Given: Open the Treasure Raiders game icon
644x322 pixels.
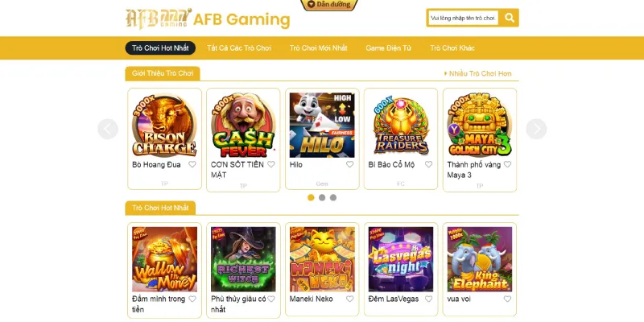Looking at the screenshot, I should pos(401,126).
